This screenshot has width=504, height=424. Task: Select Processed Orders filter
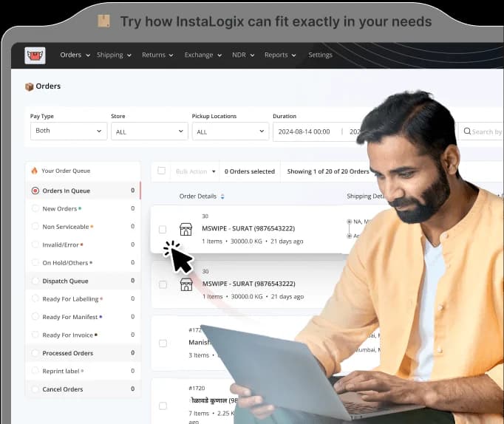pos(83,352)
